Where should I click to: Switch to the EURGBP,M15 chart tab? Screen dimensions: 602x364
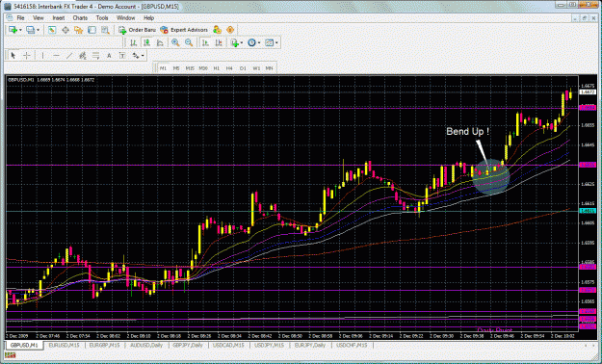[x=104, y=345]
